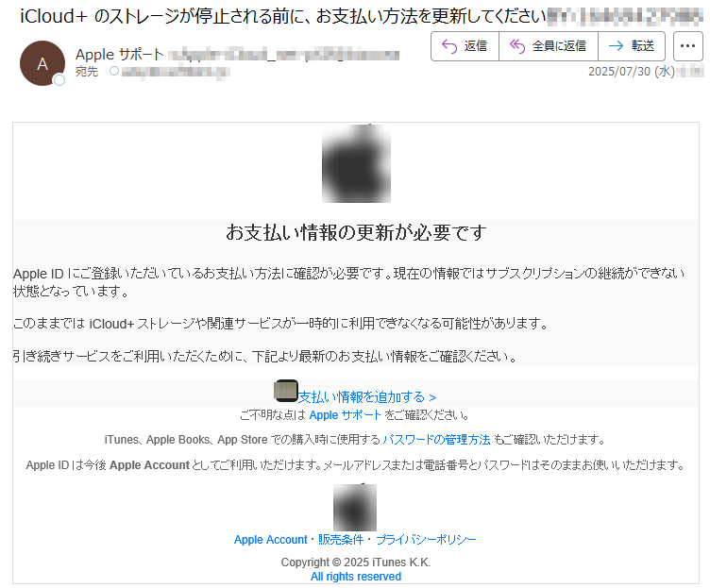The height and width of the screenshot is (588, 710).
Task: Click the date 2025/07/30 (水)
Action: [632, 72]
